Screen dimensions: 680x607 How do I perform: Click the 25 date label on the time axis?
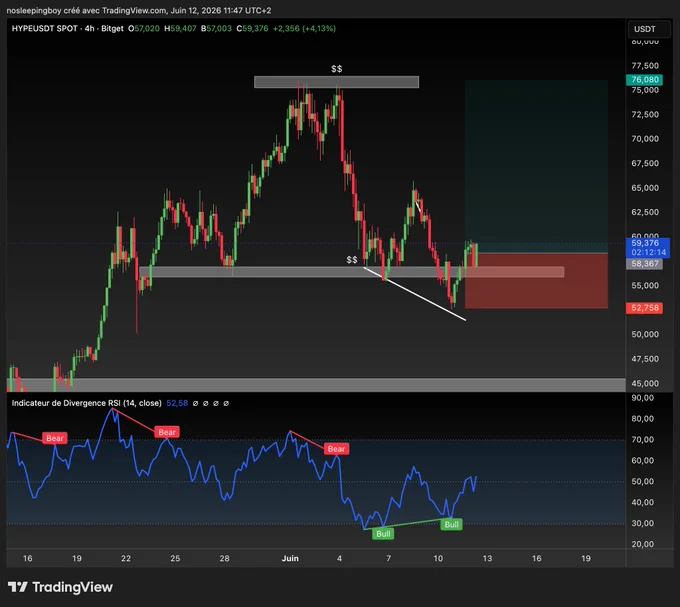click(x=175, y=558)
